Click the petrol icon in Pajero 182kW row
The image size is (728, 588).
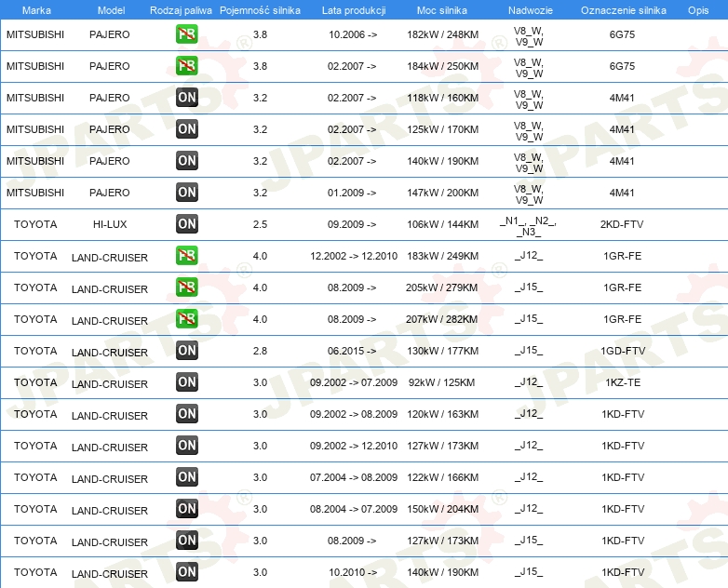tap(186, 33)
